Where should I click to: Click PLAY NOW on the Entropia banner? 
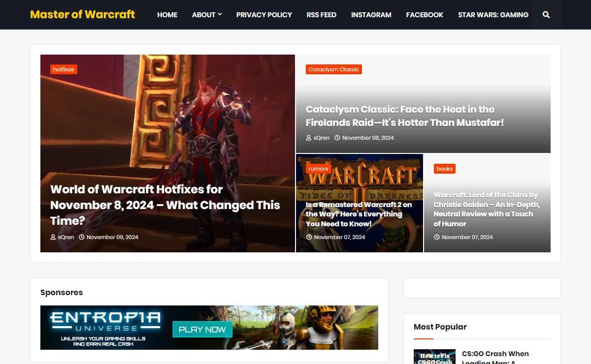pyautogui.click(x=202, y=330)
